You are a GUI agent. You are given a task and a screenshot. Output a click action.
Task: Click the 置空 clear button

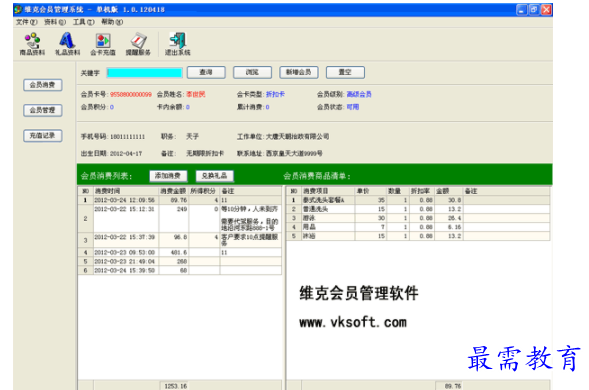coord(345,72)
